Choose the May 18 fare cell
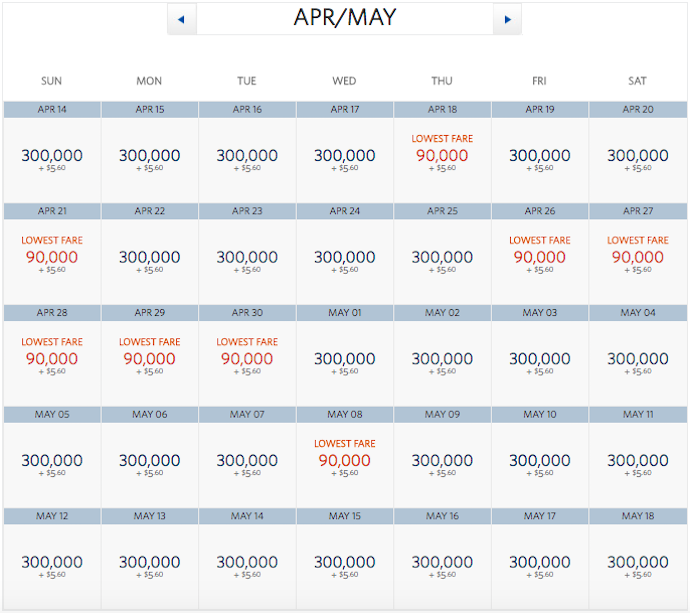This screenshot has width=690, height=613. click(638, 563)
